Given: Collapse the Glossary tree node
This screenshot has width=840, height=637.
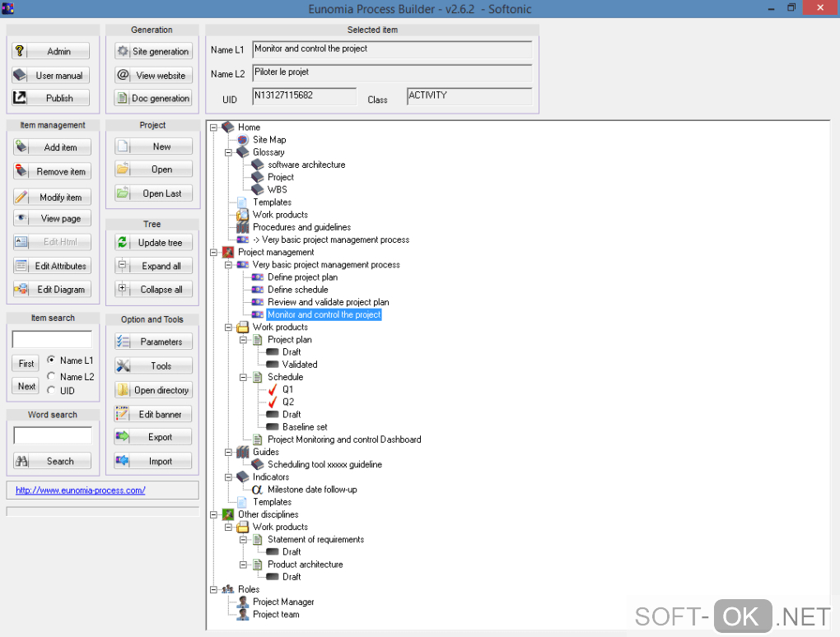Looking at the screenshot, I should (x=229, y=152).
